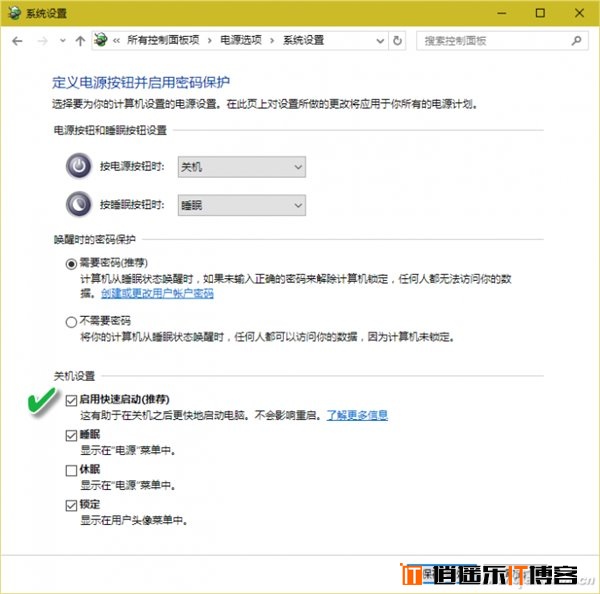Refresh the control panel page

(x=397, y=41)
